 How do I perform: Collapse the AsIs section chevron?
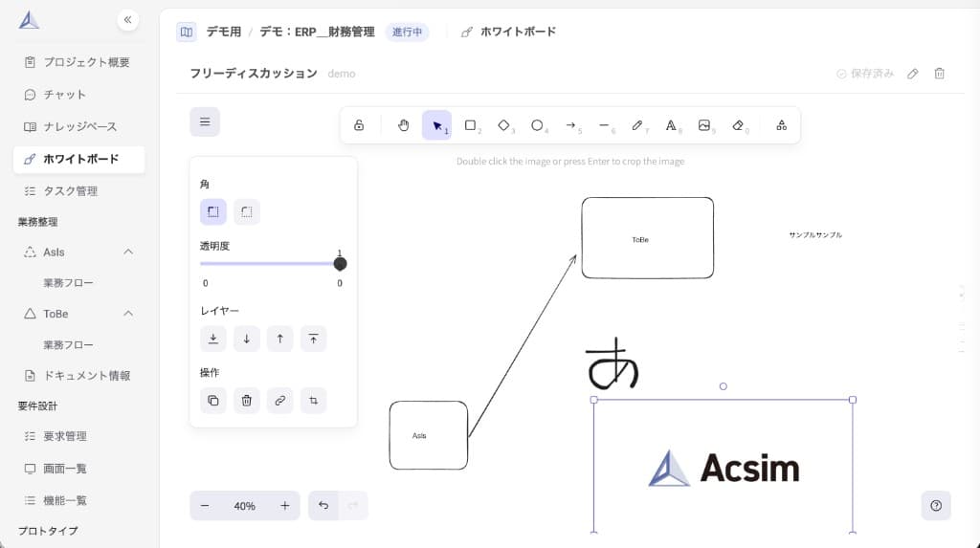(128, 252)
